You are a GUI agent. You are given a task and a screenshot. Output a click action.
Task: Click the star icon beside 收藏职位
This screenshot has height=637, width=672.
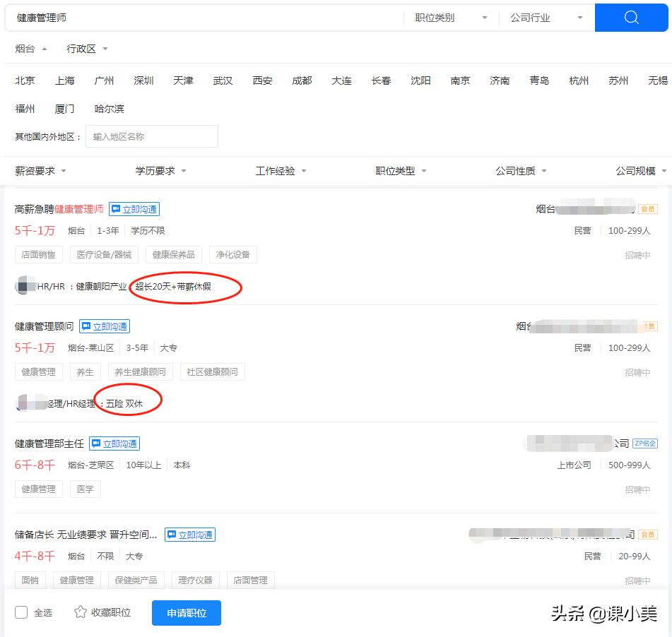click(80, 612)
